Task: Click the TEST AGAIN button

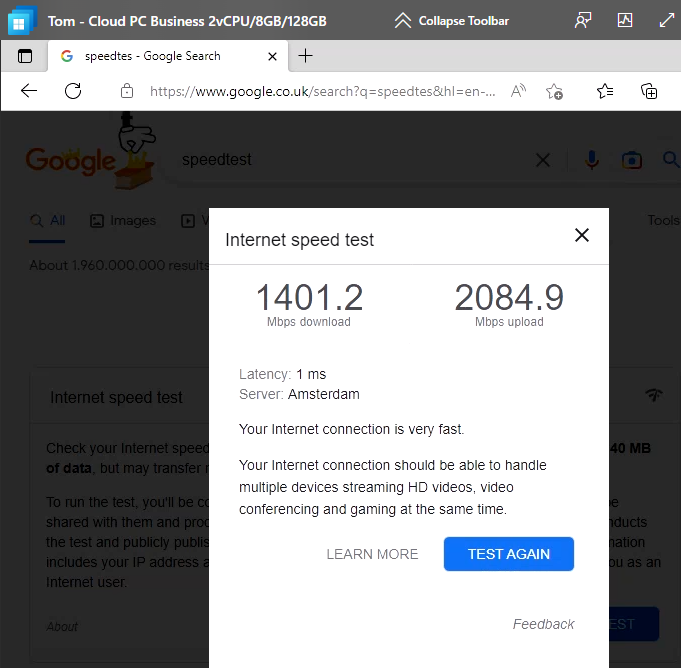Action: pyautogui.click(x=509, y=554)
